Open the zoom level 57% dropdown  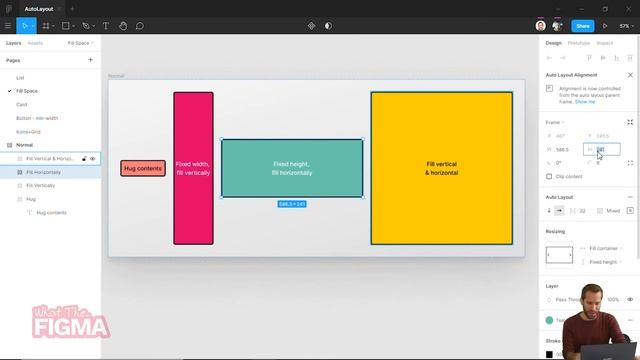[x=627, y=26]
